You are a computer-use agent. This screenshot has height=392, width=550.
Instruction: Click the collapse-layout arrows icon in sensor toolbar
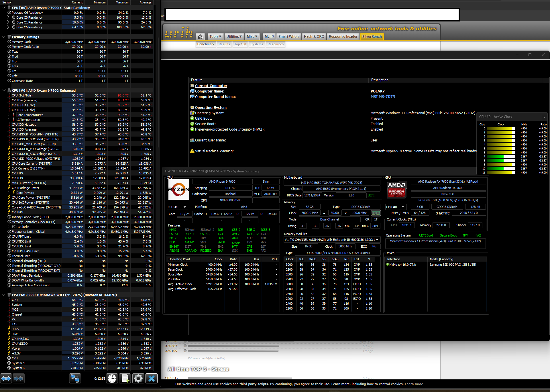point(18,379)
